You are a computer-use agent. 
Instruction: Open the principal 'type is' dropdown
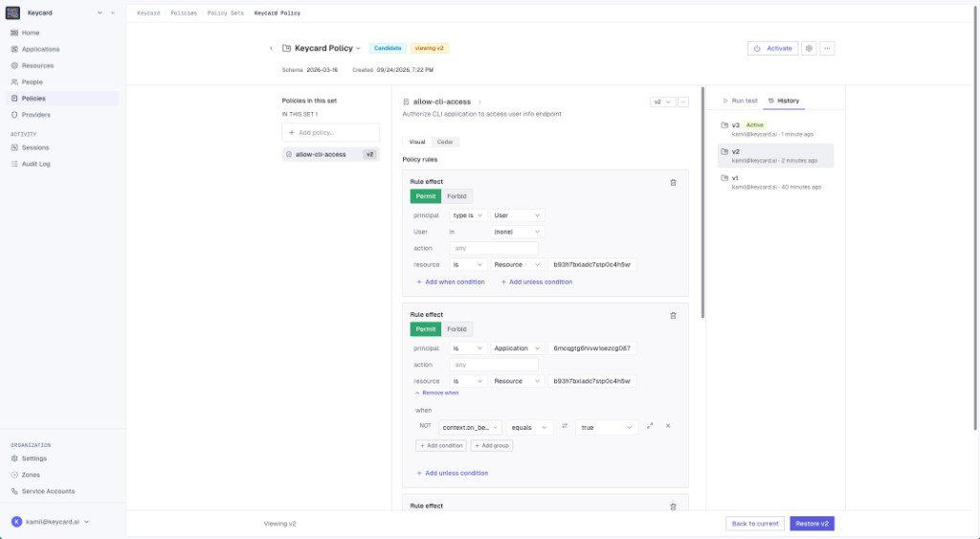pos(467,215)
